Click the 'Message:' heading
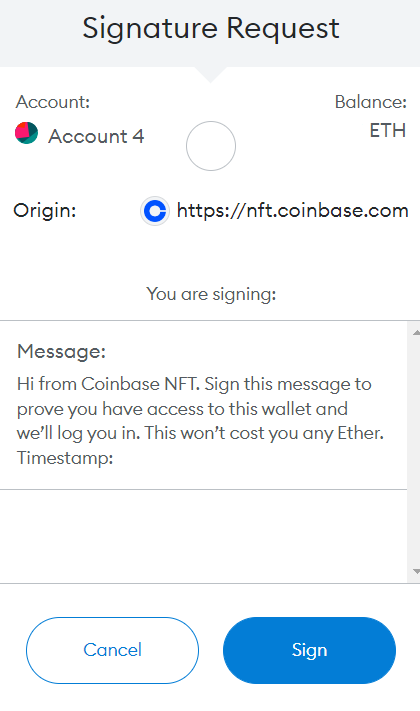This screenshot has width=420, height=711. tap(61, 351)
